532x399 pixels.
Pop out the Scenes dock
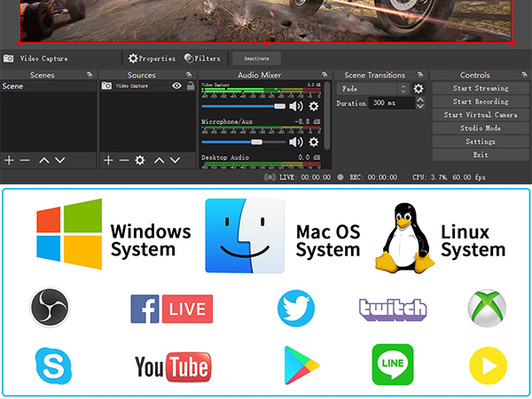[90, 74]
